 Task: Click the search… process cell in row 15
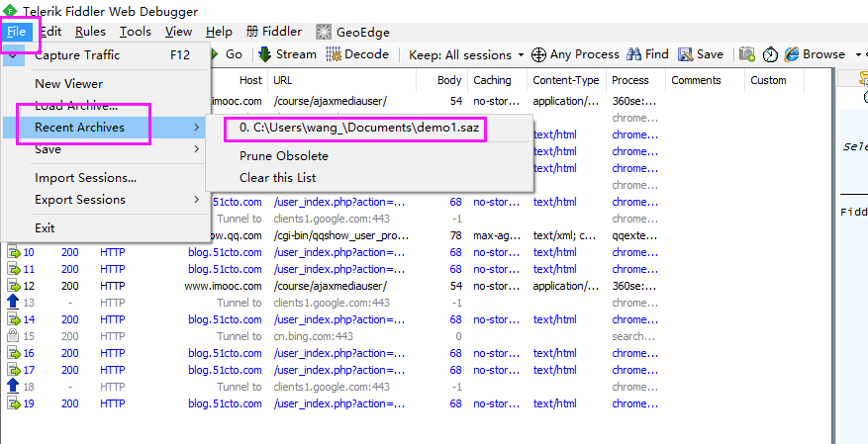click(634, 336)
